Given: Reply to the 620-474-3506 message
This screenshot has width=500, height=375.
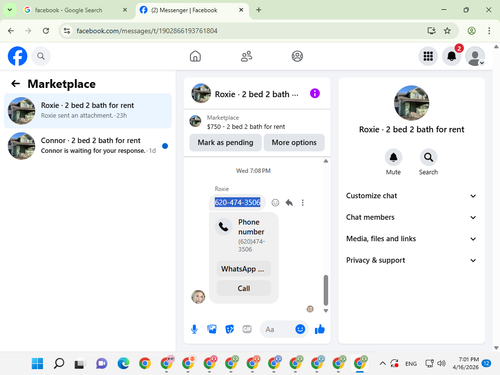Looking at the screenshot, I should 289,203.
